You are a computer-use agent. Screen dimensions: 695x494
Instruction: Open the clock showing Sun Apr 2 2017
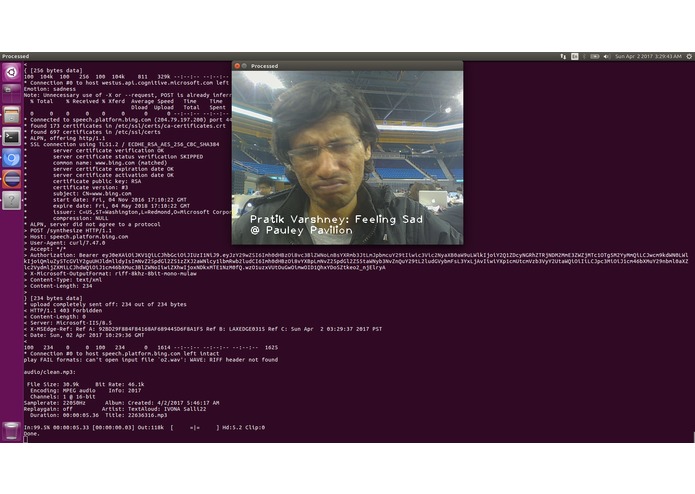click(x=648, y=56)
